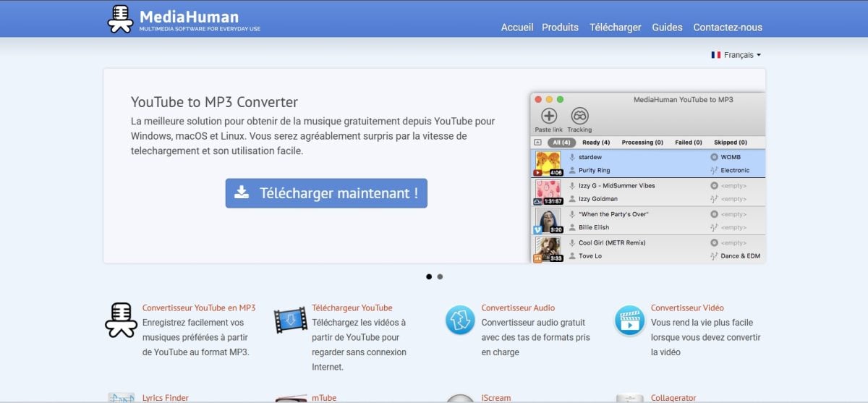
Task: Click the microphone icon beside stardew
Action: pyautogui.click(x=572, y=157)
